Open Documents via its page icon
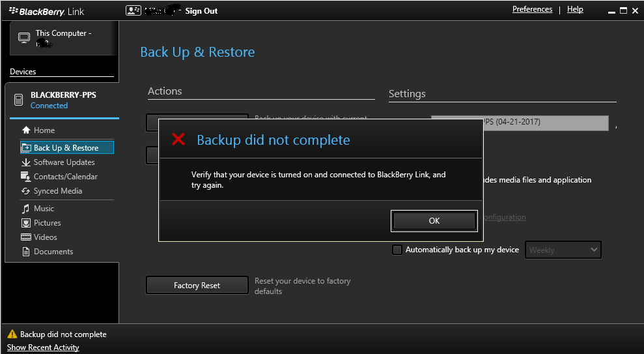644x354 pixels. (x=26, y=252)
